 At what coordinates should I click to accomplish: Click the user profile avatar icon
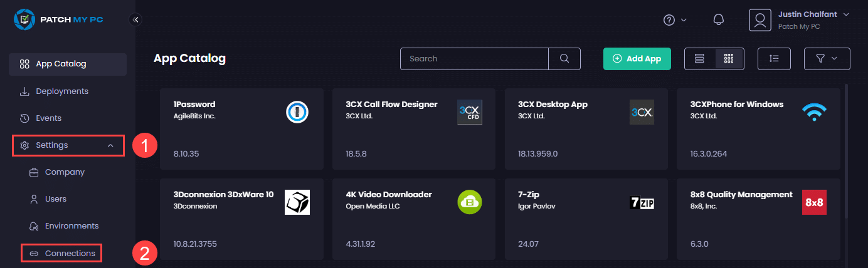tap(760, 19)
